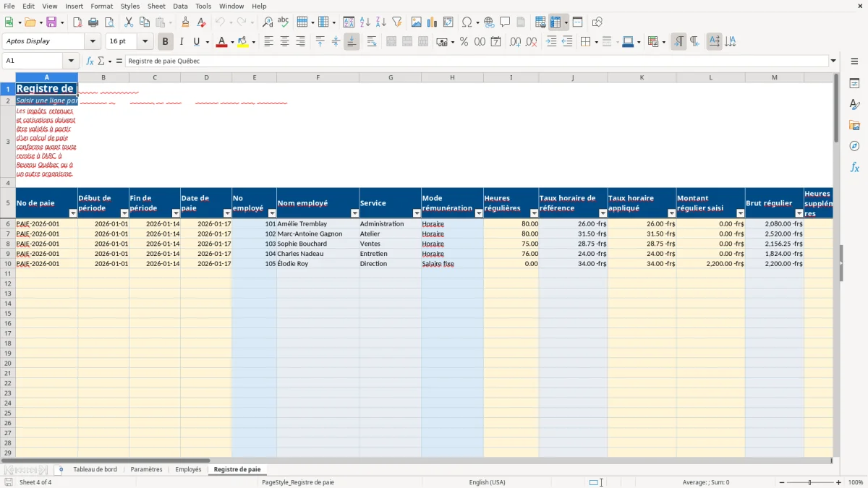
Task: Open the sidebar Styles panel
Action: pyautogui.click(x=854, y=105)
